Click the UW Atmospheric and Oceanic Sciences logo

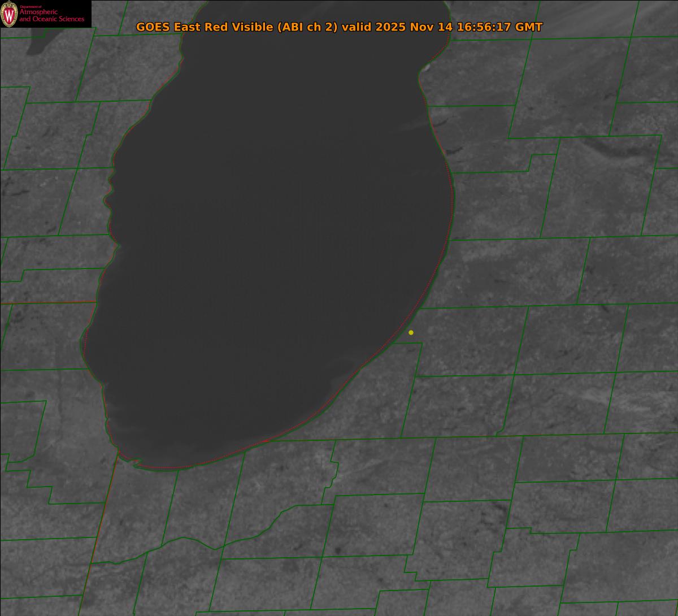(45, 14)
